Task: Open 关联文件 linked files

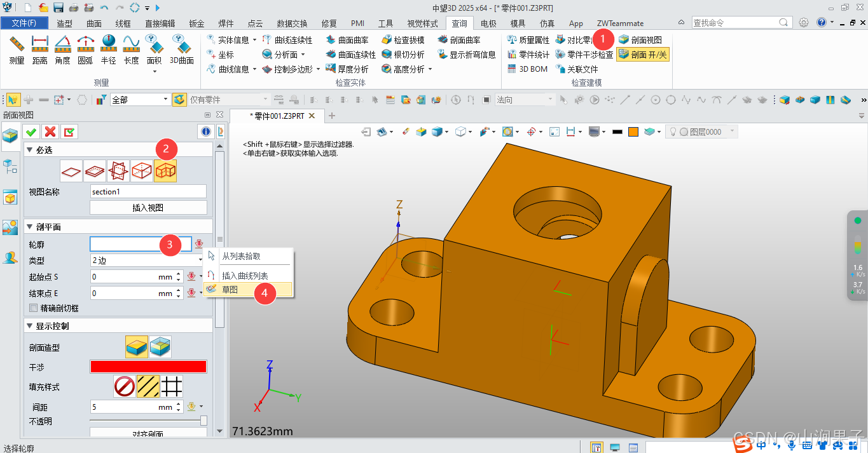Action: pos(576,69)
